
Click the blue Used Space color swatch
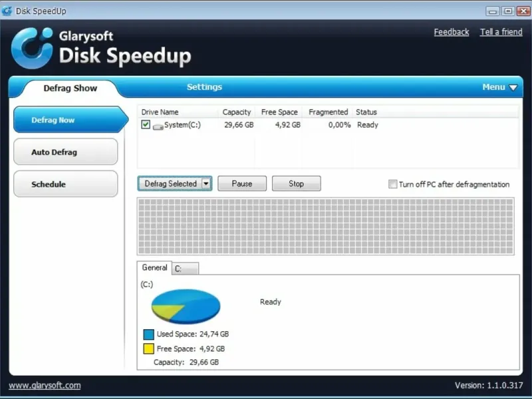(148, 334)
